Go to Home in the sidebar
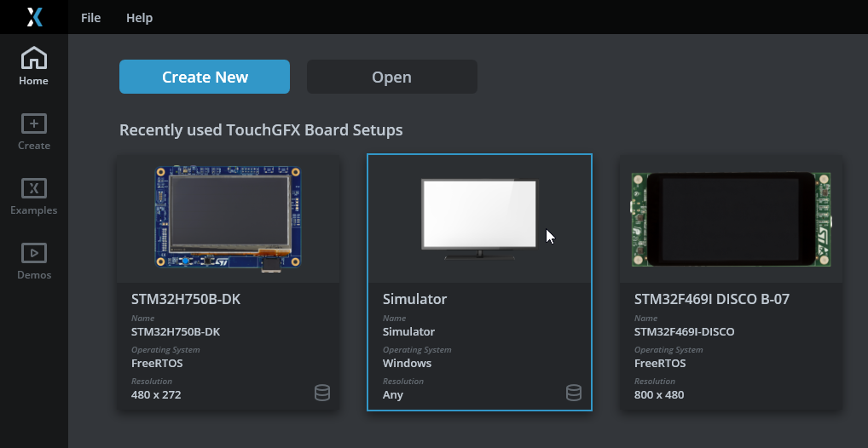The image size is (868, 448). 34,66
